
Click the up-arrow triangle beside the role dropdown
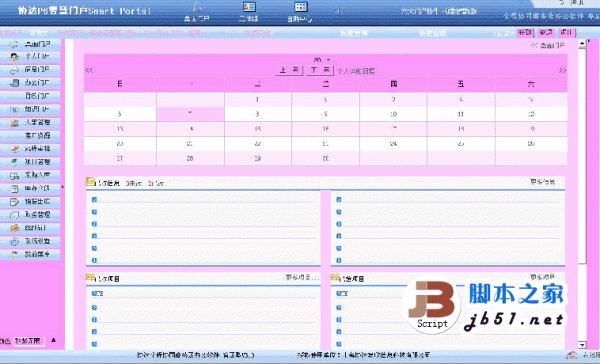tap(54, 340)
